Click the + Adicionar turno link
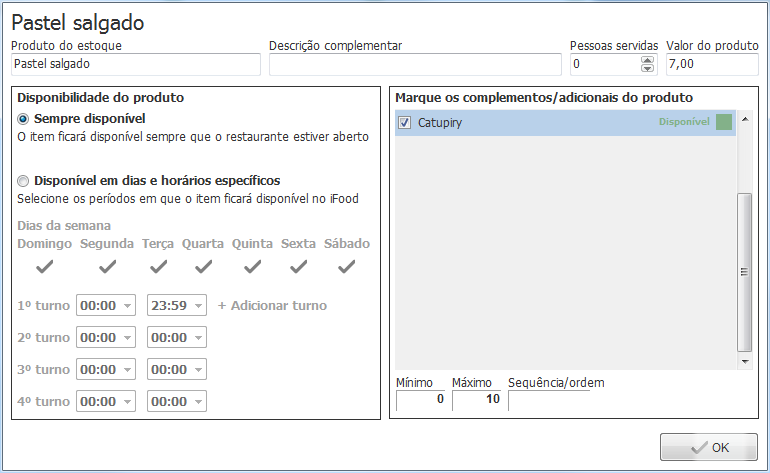Image resolution: width=770 pixels, height=473 pixels. (272, 305)
